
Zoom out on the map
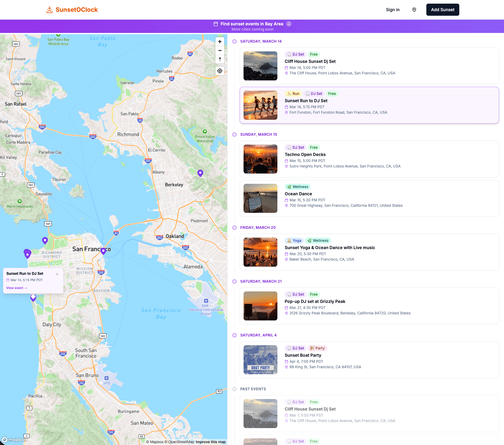tap(220, 50)
